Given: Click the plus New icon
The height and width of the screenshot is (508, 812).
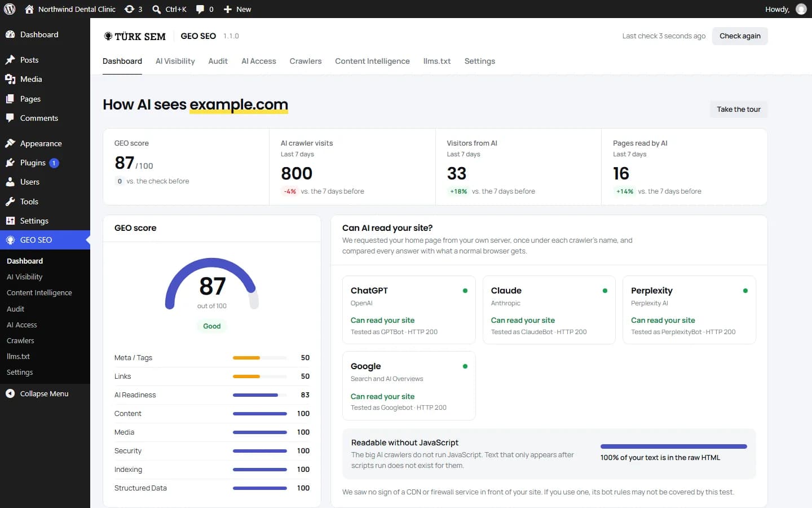Looking at the screenshot, I should pos(228,9).
